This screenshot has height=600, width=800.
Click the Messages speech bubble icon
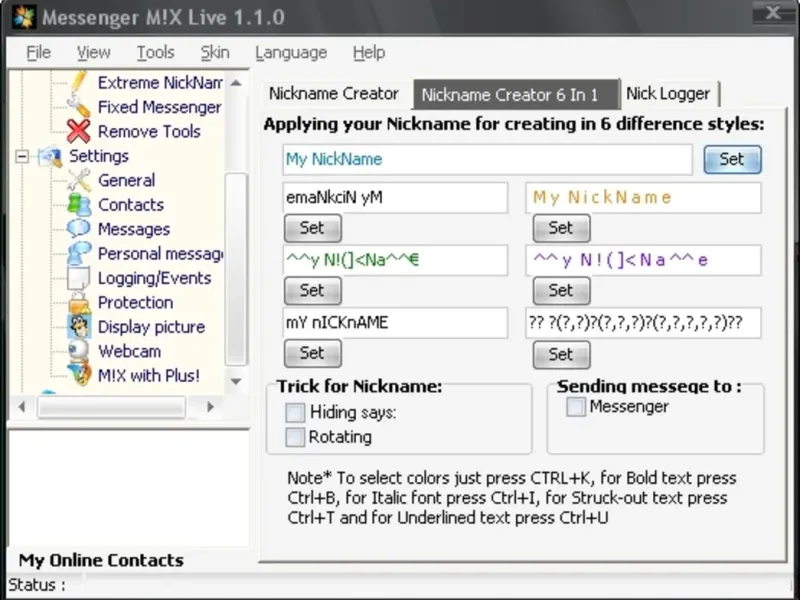coord(79,229)
